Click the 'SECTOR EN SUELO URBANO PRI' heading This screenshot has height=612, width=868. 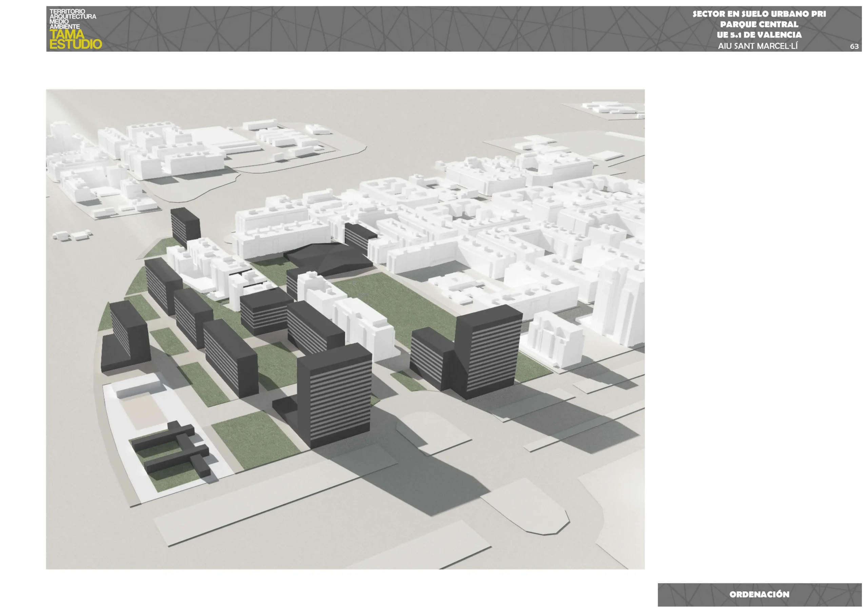click(759, 14)
